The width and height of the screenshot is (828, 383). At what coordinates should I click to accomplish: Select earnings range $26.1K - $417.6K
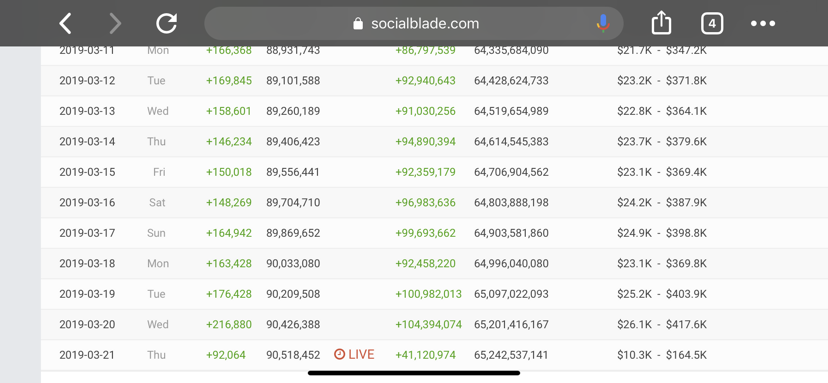(x=662, y=324)
